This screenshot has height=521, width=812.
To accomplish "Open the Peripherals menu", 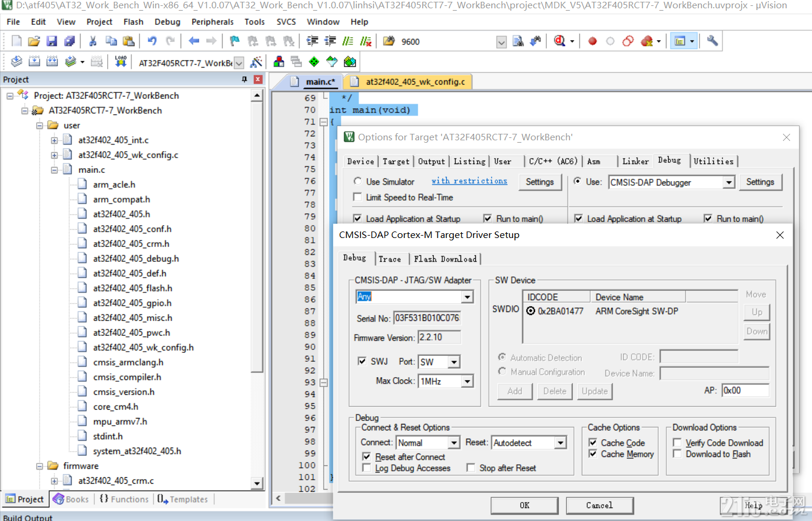I will tap(212, 22).
